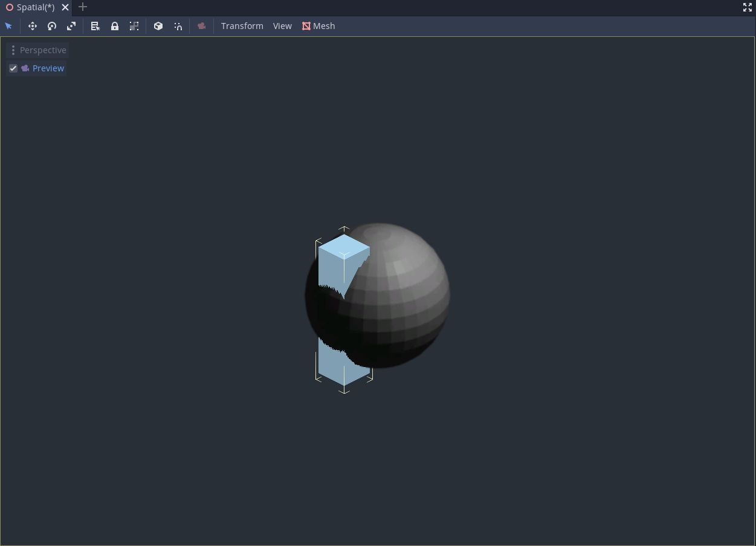Click the group selected nodes icon
756x546 pixels.
pos(134,26)
